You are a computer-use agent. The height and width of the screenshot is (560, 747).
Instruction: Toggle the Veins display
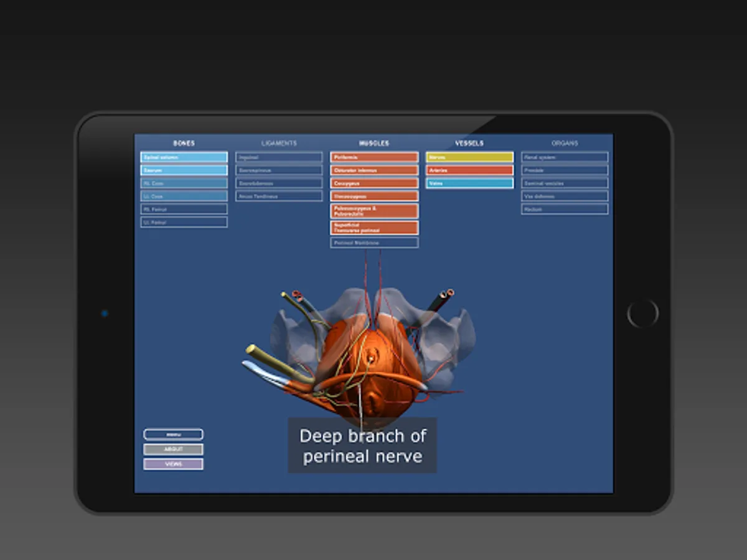[x=469, y=183]
